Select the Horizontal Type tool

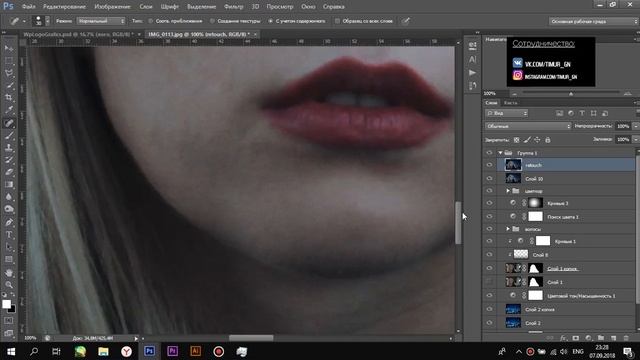point(9,235)
